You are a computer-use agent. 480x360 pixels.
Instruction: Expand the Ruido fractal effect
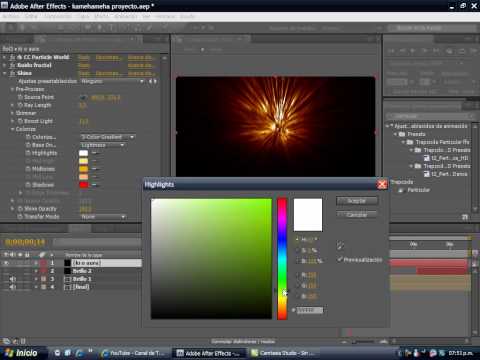point(4,65)
